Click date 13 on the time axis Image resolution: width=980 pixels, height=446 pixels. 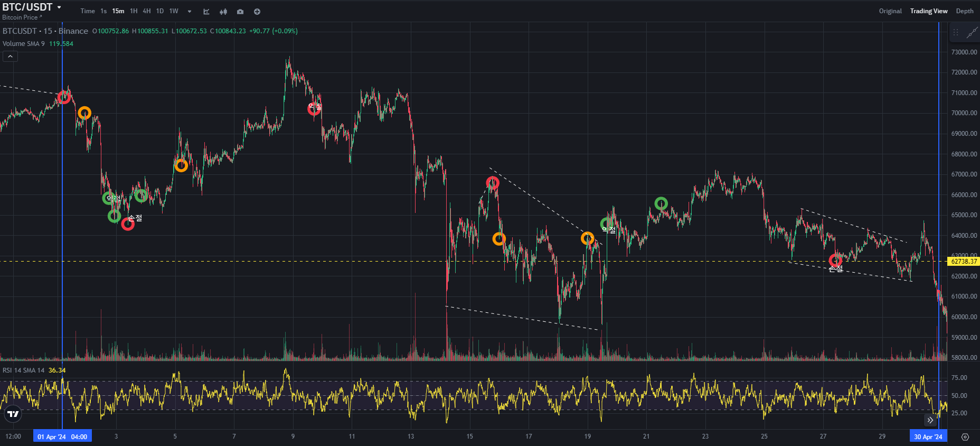[411, 436]
